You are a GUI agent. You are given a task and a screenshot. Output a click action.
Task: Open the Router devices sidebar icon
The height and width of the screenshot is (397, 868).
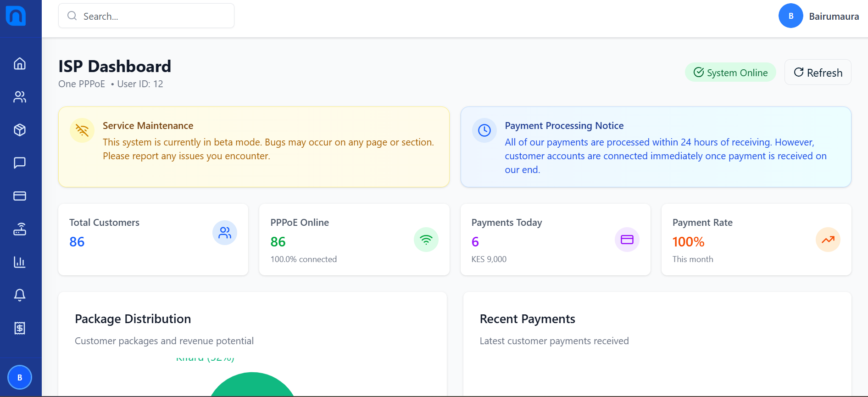pos(20,229)
